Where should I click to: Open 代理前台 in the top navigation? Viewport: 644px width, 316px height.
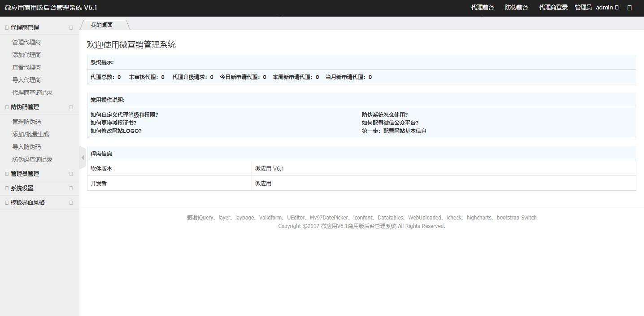[x=483, y=8]
